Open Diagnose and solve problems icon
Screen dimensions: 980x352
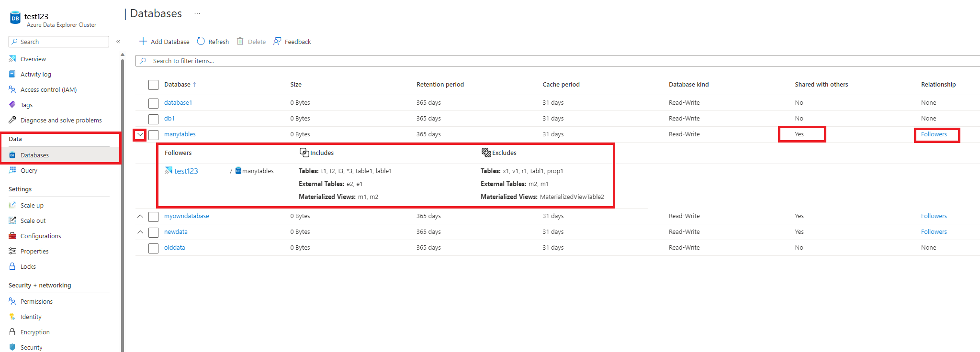(12, 120)
